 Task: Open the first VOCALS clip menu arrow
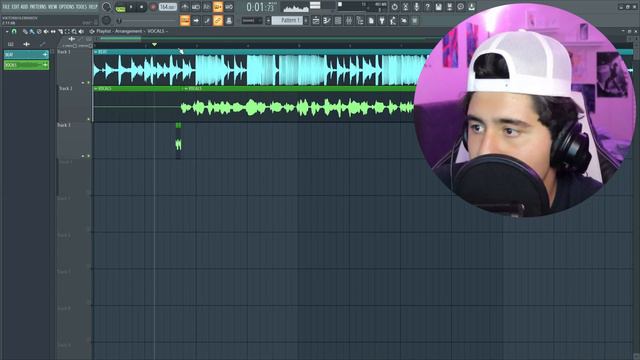click(x=96, y=89)
